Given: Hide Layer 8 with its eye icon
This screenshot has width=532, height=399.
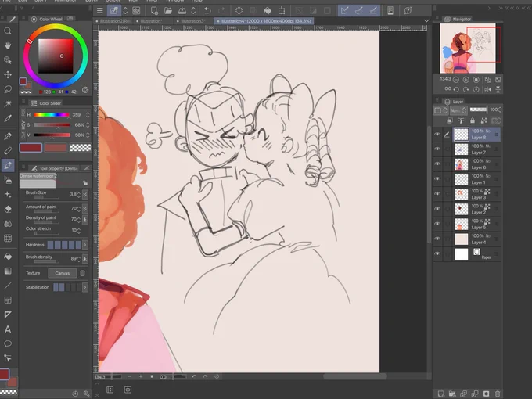Looking at the screenshot, I should coord(437,135).
